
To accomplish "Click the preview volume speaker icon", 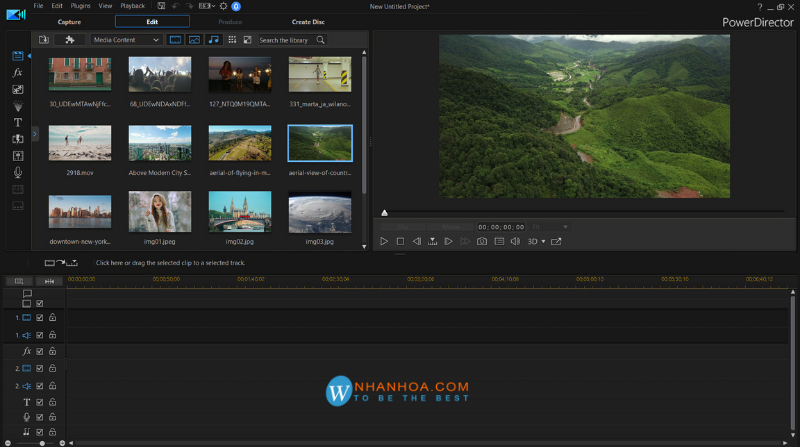I will point(515,241).
